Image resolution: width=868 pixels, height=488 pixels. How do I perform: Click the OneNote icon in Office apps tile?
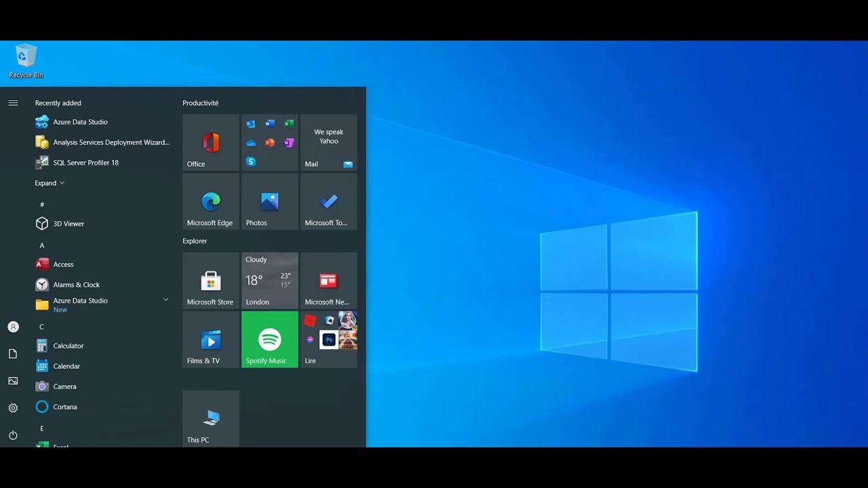[x=289, y=142]
